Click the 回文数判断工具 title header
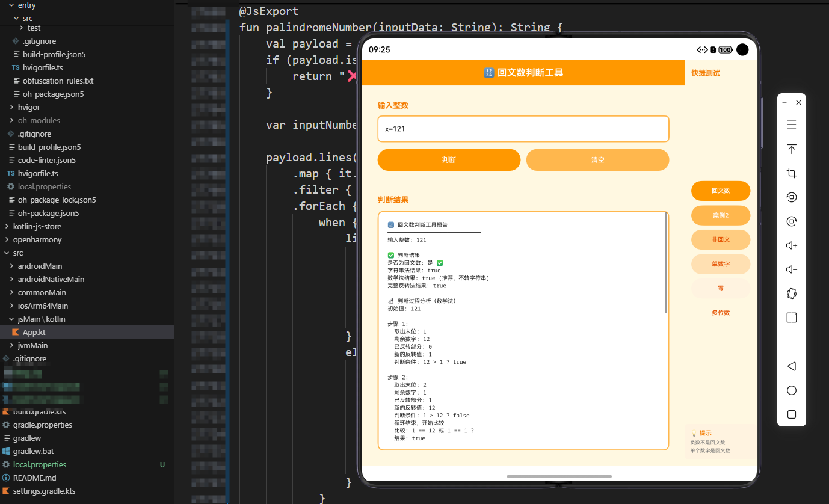 [523, 73]
